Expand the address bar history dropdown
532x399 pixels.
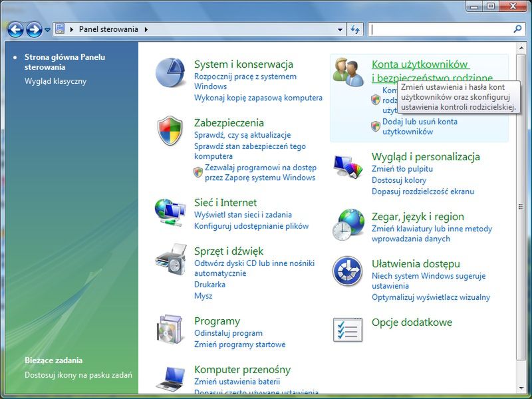pyautogui.click(x=340, y=29)
